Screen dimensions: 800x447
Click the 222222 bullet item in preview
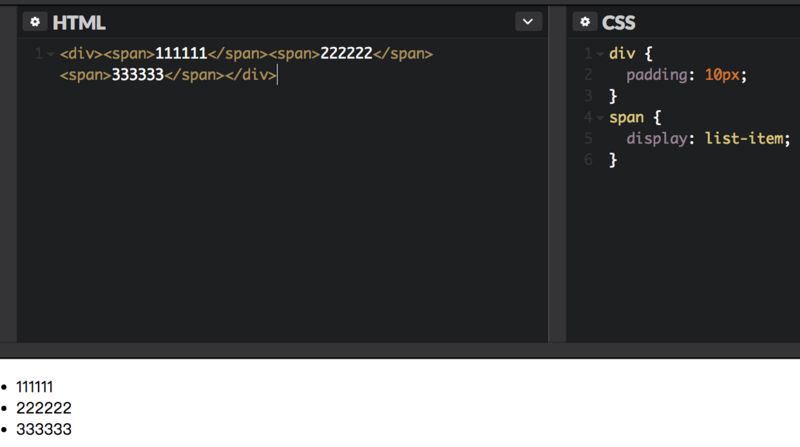pyautogui.click(x=43, y=408)
